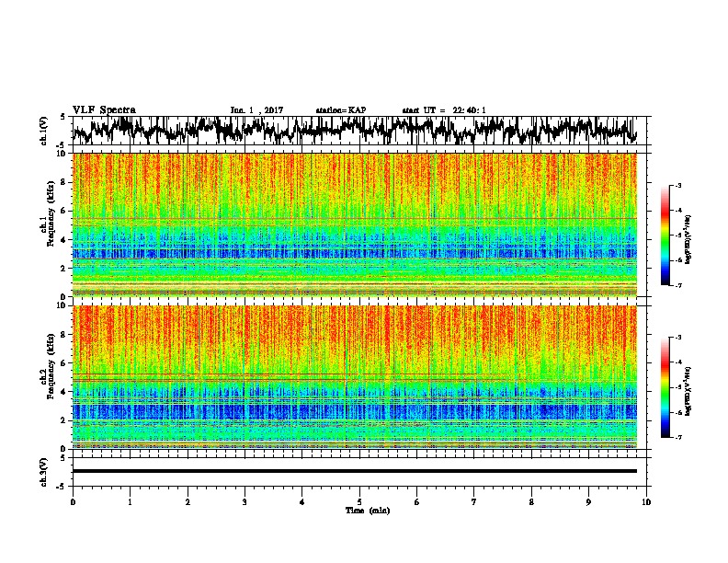The image size is (728, 563).
Task: Click the ch.1 "Frequency (kHz)" axis label
Action: [x=51, y=213]
